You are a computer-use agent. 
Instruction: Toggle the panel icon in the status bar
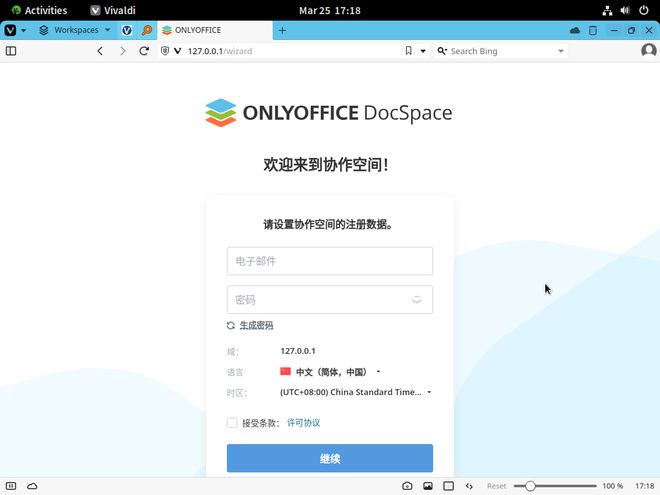coord(11,486)
